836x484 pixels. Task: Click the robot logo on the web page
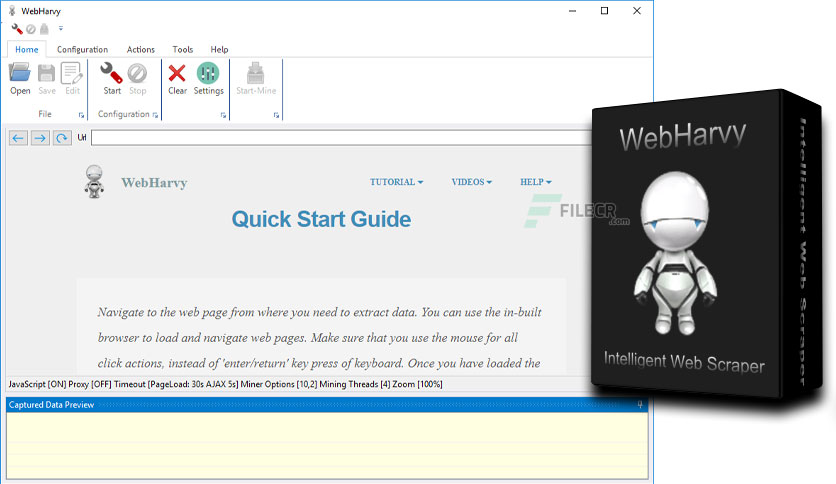click(94, 182)
